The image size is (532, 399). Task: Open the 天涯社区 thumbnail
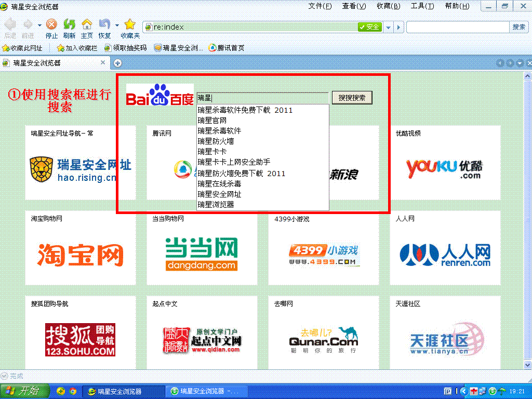coord(445,333)
